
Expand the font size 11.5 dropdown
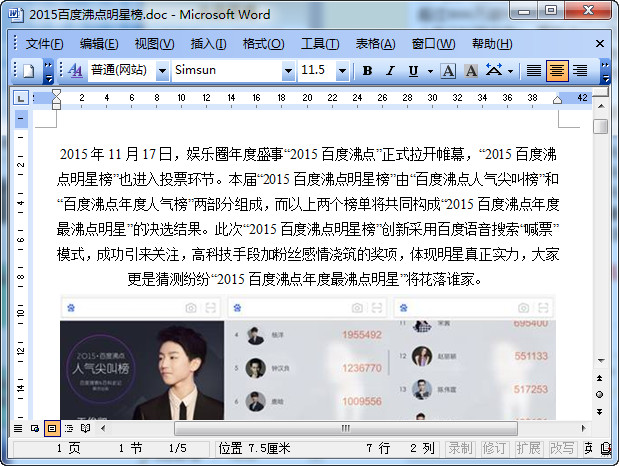tap(342, 71)
